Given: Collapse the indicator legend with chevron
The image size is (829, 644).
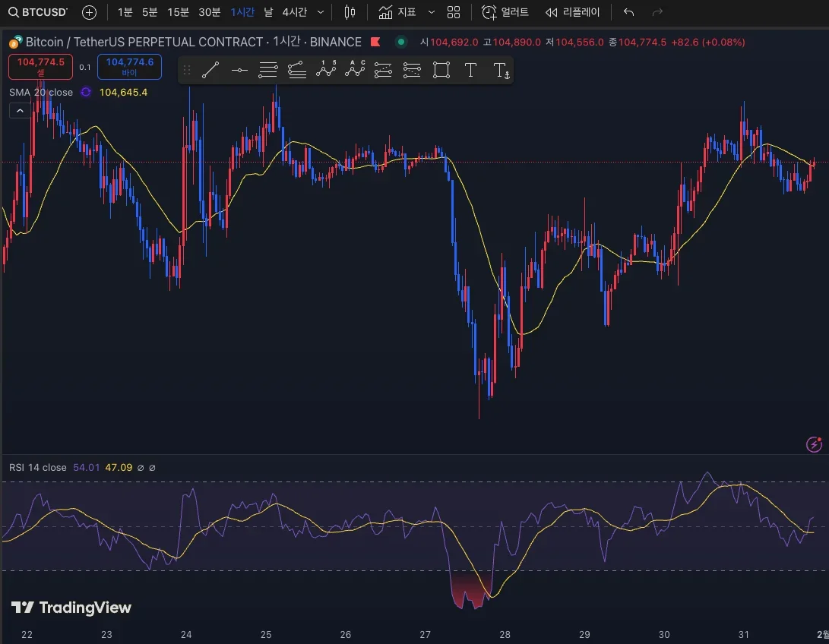Looking at the screenshot, I should [20, 110].
